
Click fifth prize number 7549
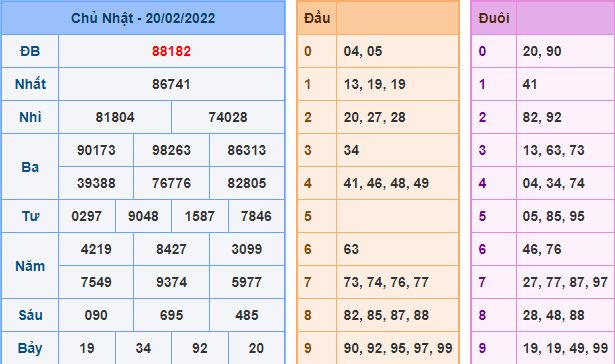96,282
